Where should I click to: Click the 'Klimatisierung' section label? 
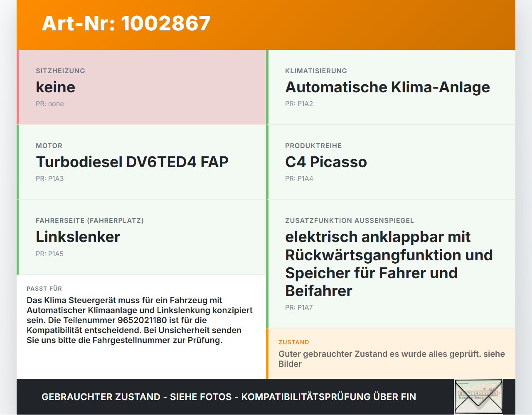316,71
